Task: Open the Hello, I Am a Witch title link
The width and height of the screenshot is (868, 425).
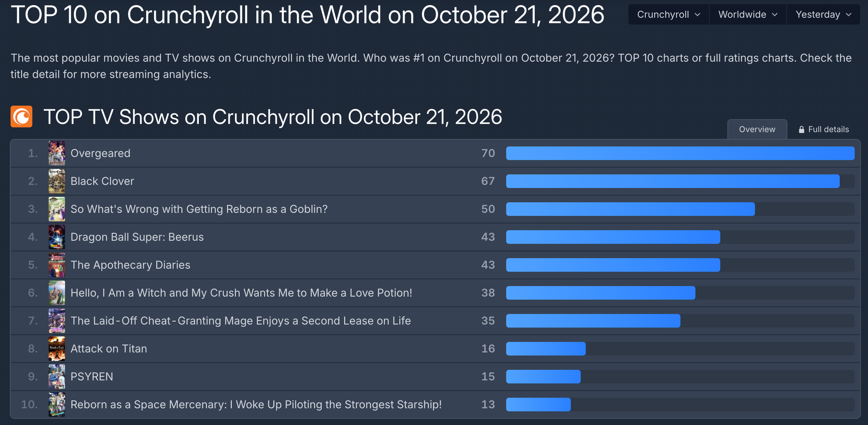Action: coord(241,293)
